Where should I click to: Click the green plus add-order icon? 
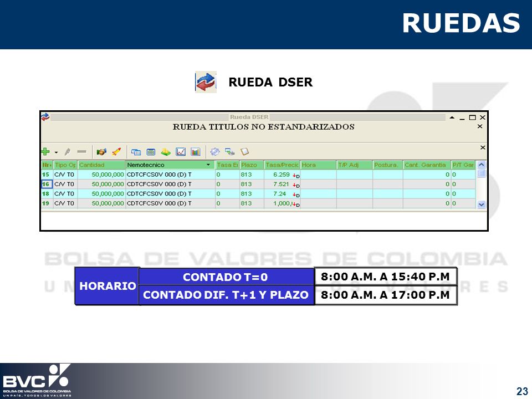coord(45,151)
